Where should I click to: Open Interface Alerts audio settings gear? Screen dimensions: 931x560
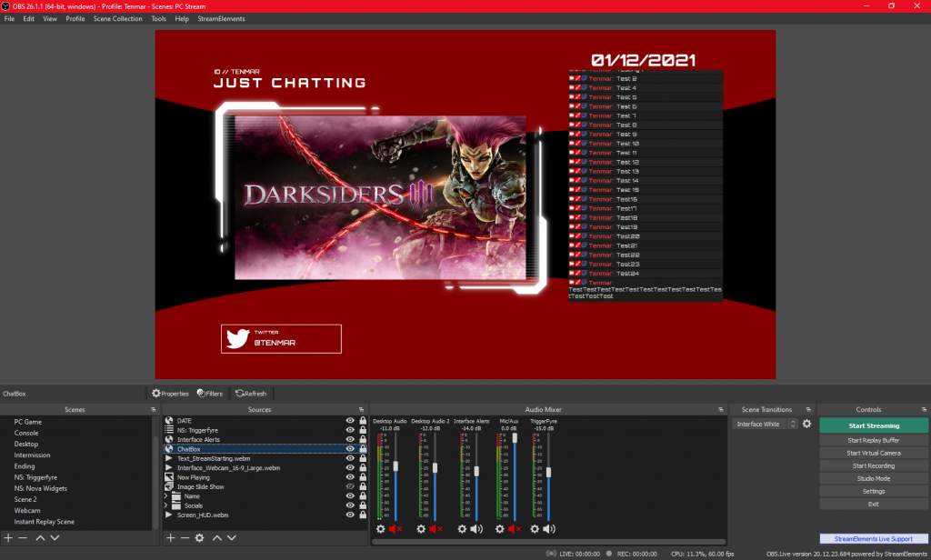pyautogui.click(x=462, y=528)
